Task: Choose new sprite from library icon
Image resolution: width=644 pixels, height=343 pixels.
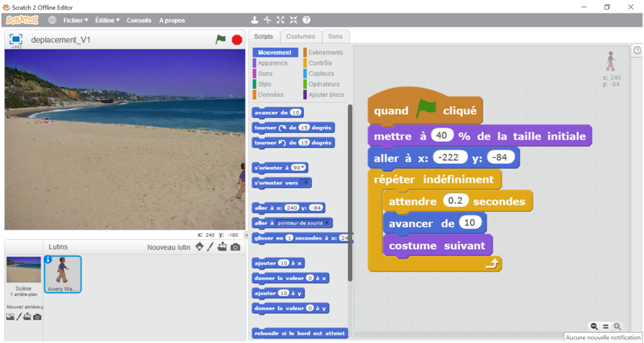Action: point(199,247)
